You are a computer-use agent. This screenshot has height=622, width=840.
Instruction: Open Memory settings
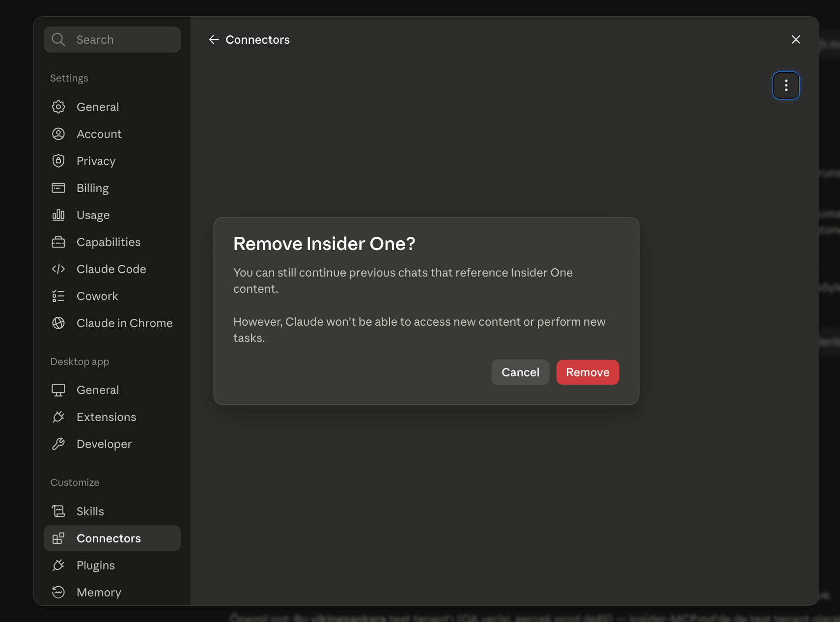click(x=112, y=592)
